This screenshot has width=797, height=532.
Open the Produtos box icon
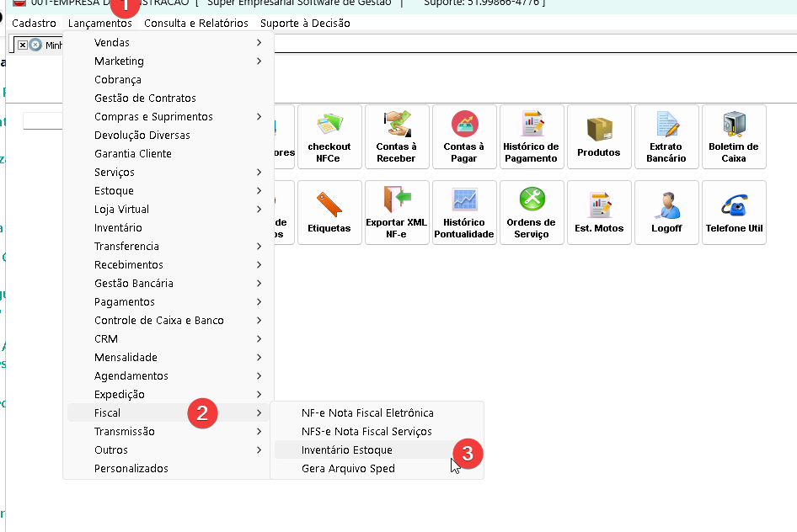599,136
